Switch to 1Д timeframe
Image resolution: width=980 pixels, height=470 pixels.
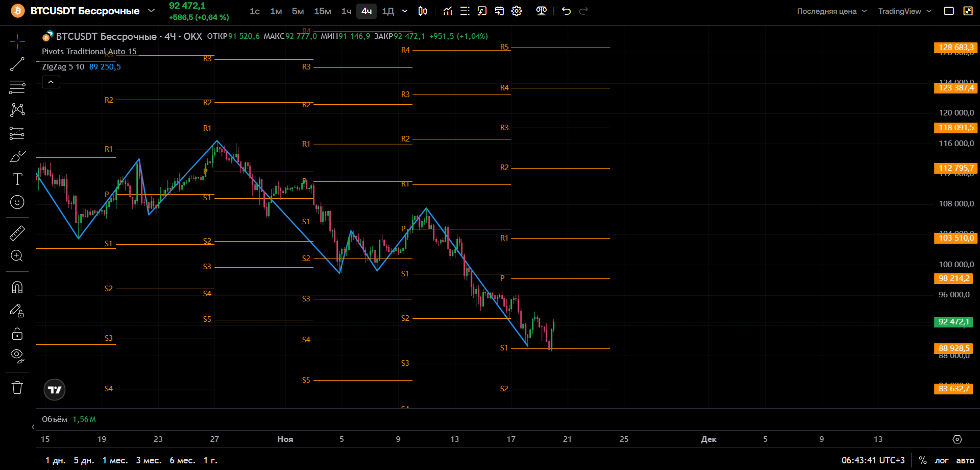pos(388,11)
